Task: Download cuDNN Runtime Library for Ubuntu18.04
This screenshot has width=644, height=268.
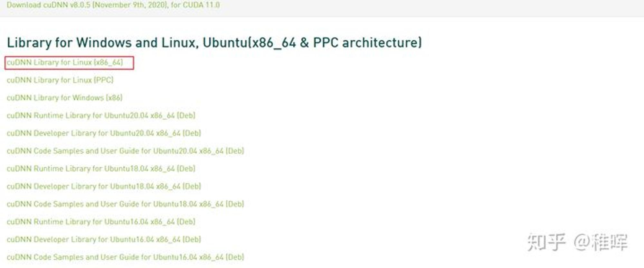Action: 101,169
